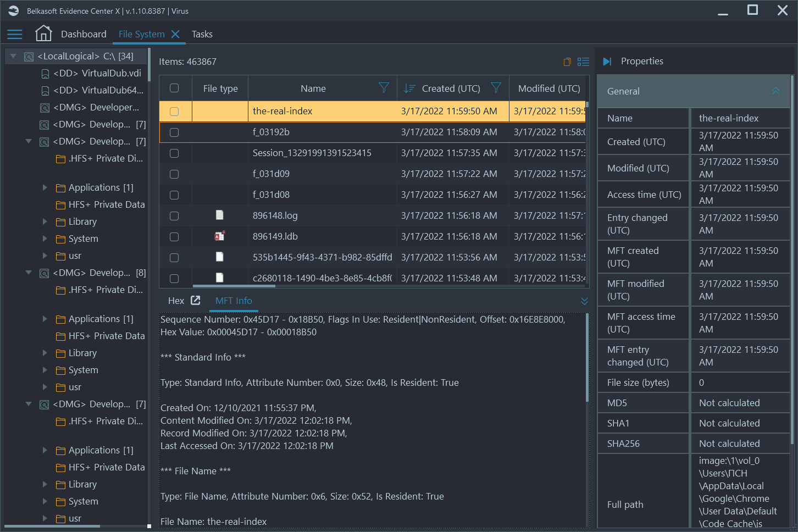Sort by the File type column header

point(220,88)
